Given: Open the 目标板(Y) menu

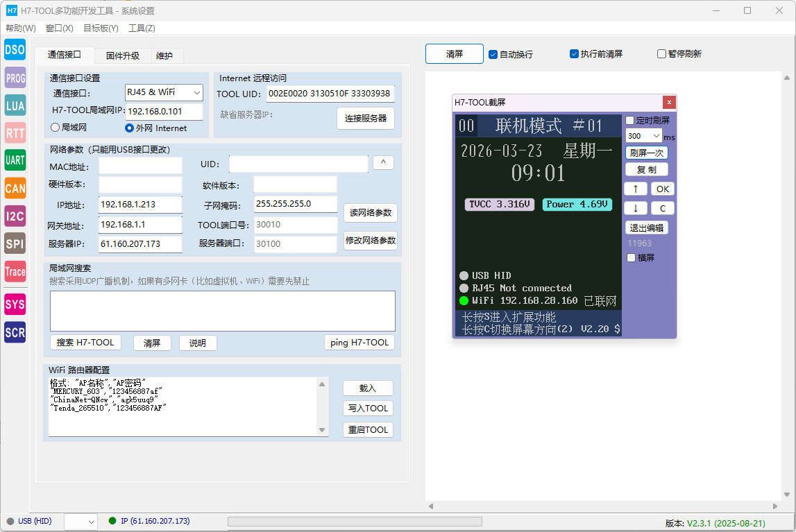Looking at the screenshot, I should tap(101, 28).
